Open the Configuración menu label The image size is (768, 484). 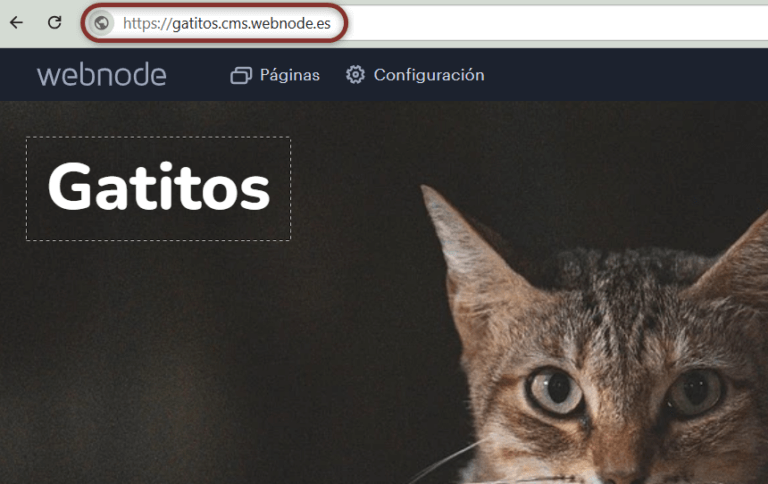[428, 75]
